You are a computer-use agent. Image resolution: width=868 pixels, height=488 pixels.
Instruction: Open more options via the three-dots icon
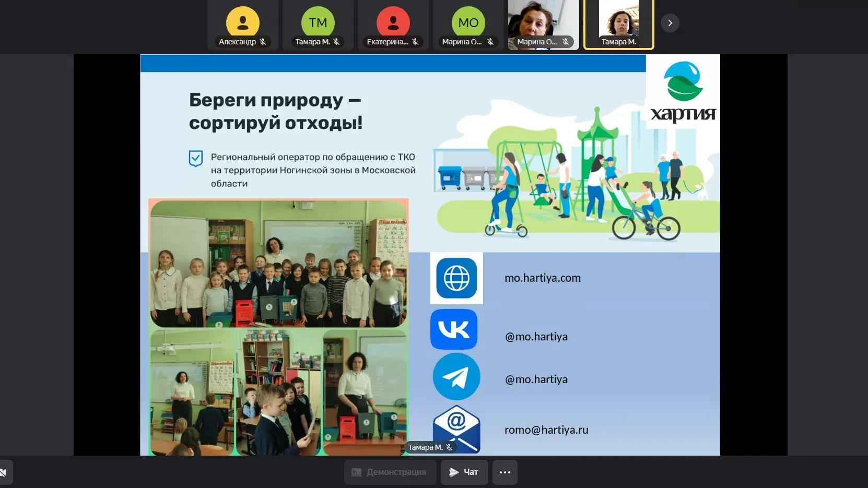click(505, 472)
